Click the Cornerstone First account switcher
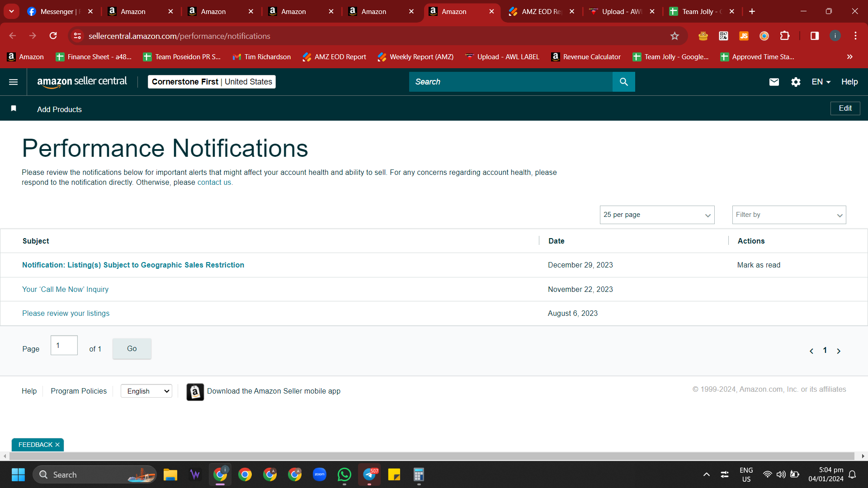 coord(212,82)
